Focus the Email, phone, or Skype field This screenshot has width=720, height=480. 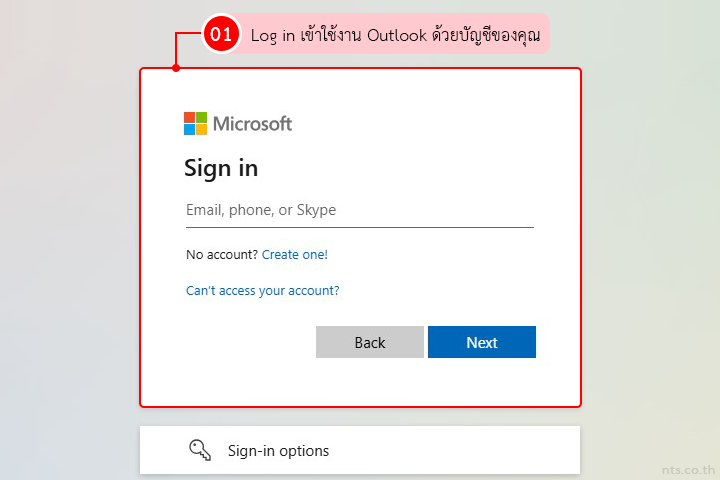coord(359,211)
